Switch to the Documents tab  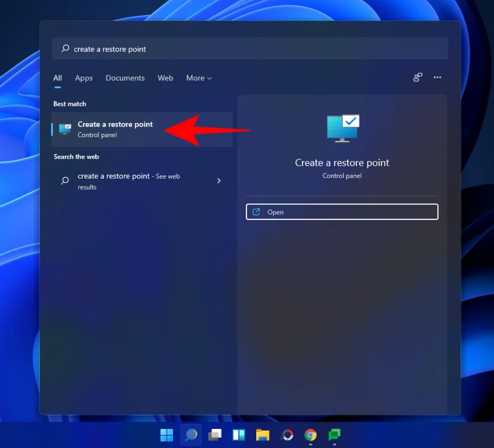coord(125,78)
